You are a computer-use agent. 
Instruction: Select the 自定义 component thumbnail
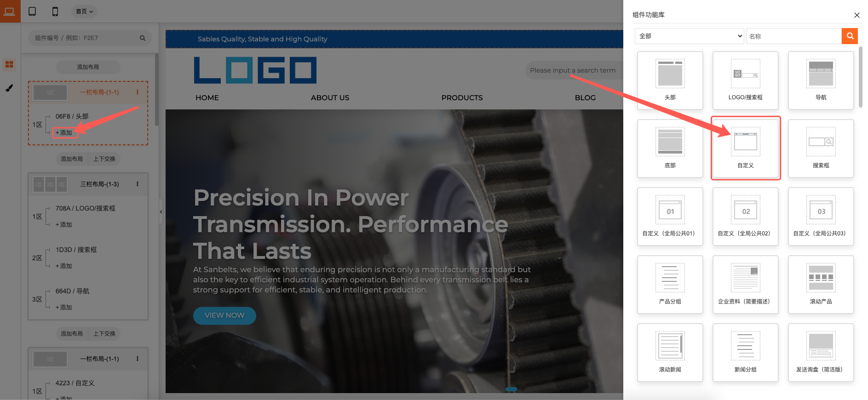[746, 148]
